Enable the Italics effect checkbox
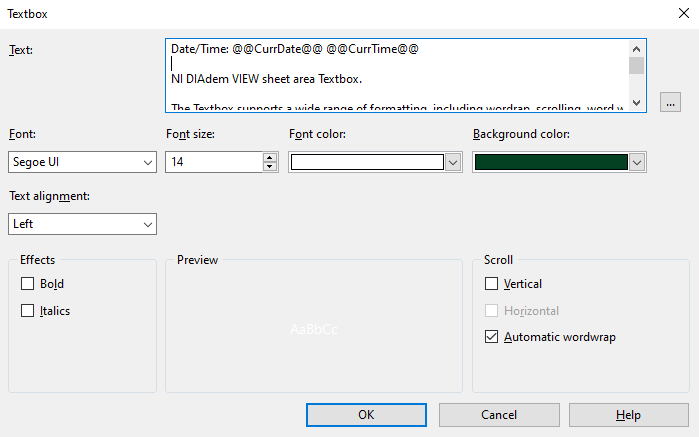Screen dimensions: 699x437 [x=28, y=311]
